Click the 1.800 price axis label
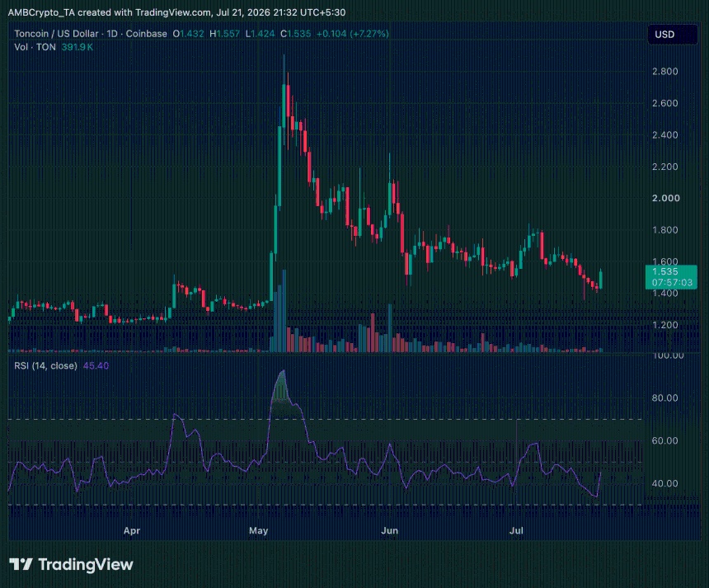Image resolution: width=709 pixels, height=588 pixels. point(664,230)
